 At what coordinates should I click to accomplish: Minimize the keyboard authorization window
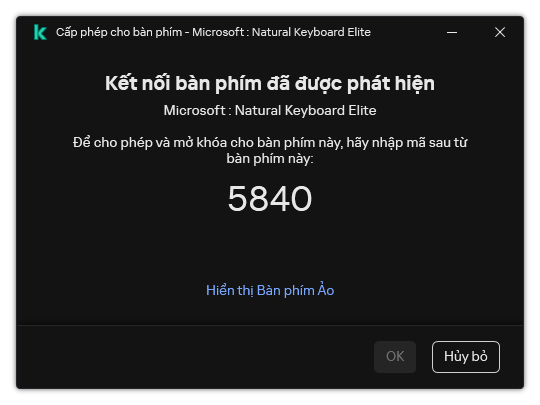pyautogui.click(x=452, y=32)
